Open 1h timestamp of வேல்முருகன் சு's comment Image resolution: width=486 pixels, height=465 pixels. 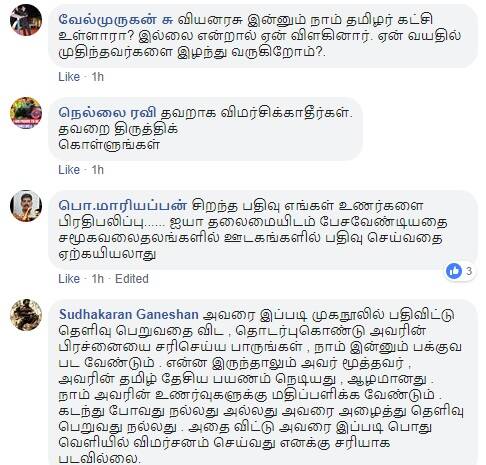click(x=98, y=77)
